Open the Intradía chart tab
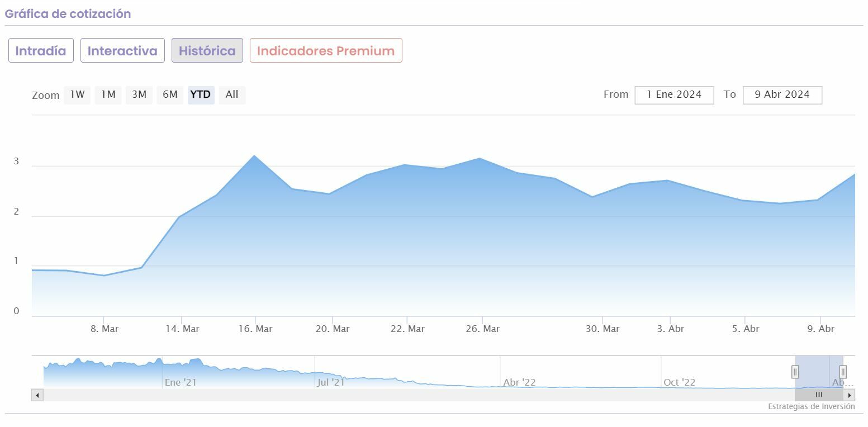868x427 pixels. coord(41,51)
